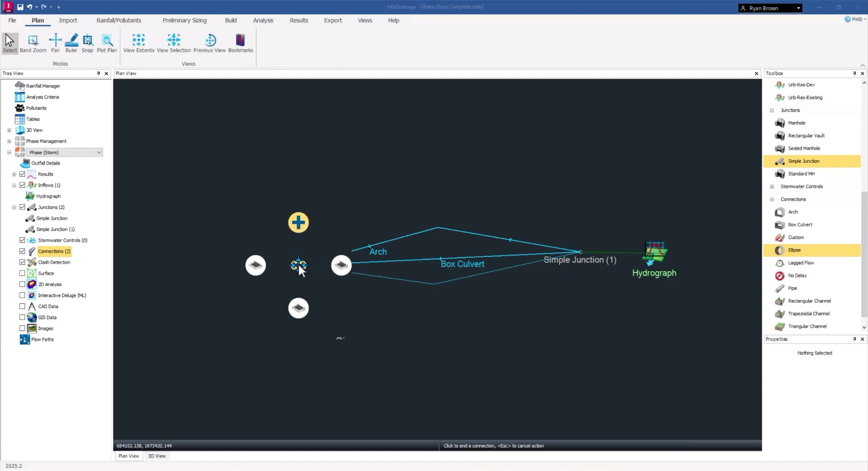This screenshot has height=471, width=868.
Task: Open the Analysis ribbon tab
Action: [x=263, y=20]
